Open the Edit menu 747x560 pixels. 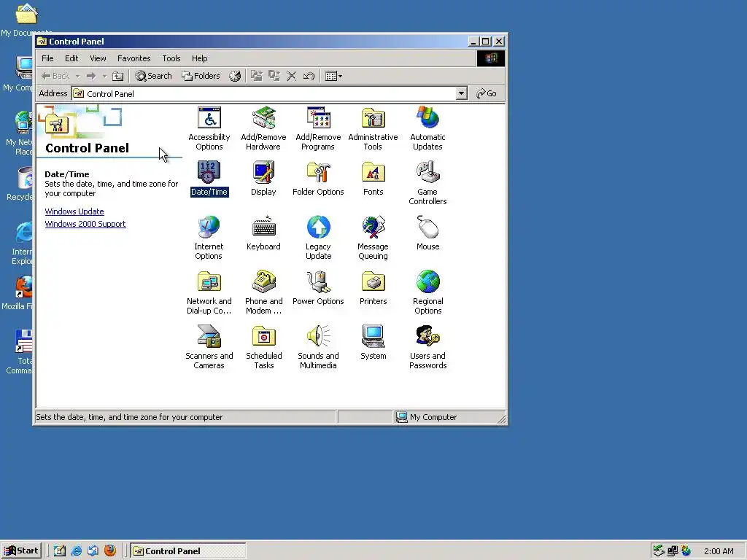pos(71,58)
